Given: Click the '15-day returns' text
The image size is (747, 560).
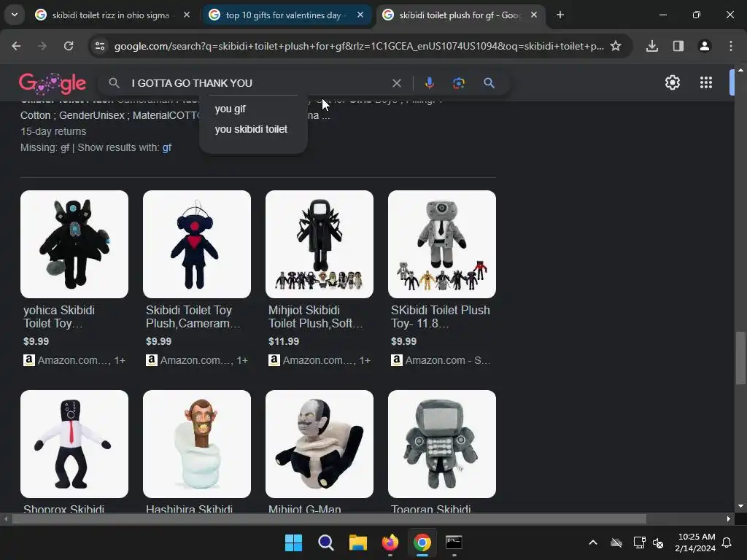Looking at the screenshot, I should pos(53,131).
